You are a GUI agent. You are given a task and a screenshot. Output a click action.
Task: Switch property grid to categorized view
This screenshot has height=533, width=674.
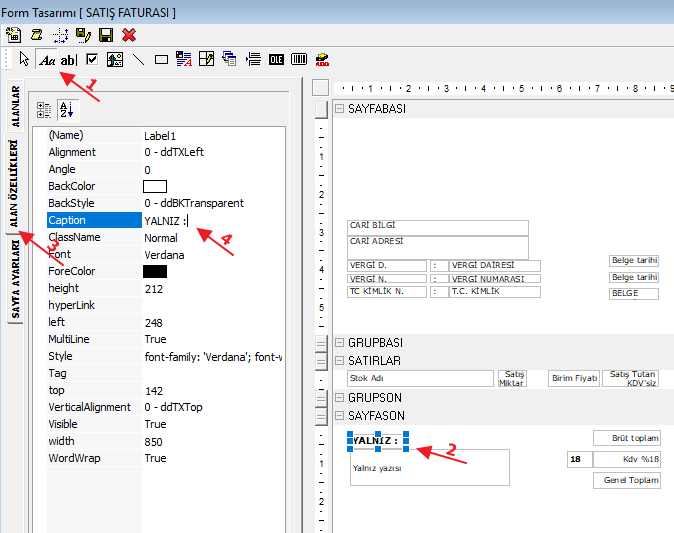43,110
